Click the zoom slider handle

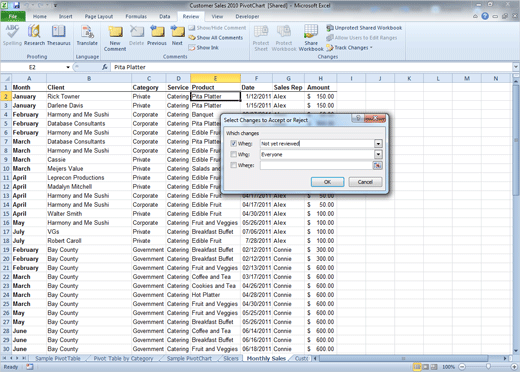[x=488, y=367]
